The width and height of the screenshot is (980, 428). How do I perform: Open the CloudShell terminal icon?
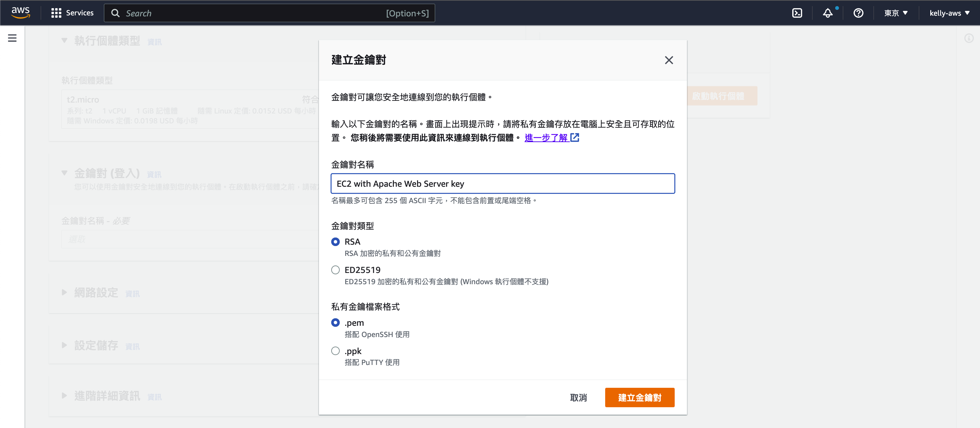pos(797,13)
